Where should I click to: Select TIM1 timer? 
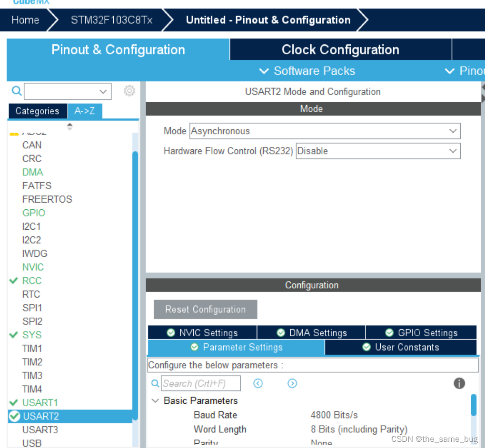(x=32, y=349)
